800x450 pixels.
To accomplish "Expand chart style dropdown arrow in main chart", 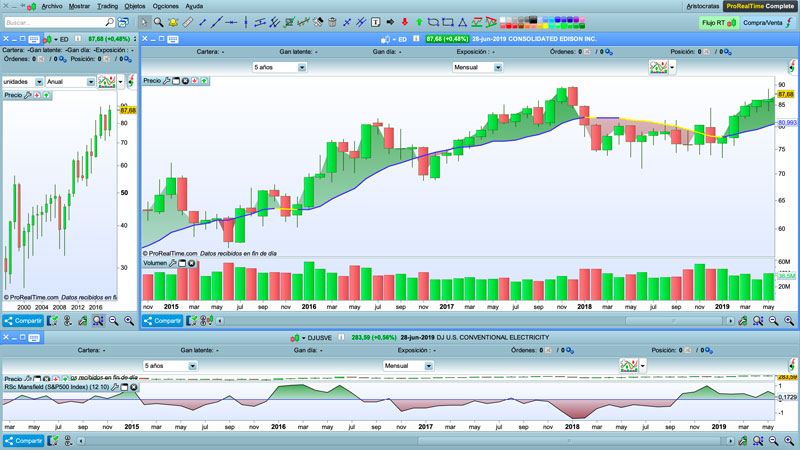I will coord(672,67).
